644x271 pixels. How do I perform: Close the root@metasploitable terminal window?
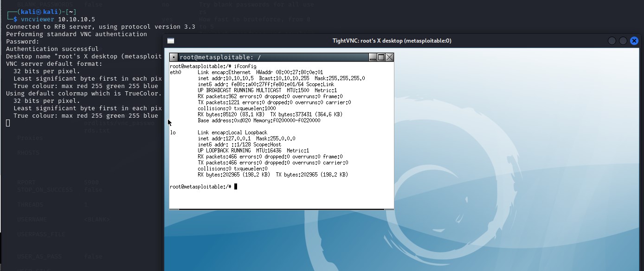[x=389, y=57]
